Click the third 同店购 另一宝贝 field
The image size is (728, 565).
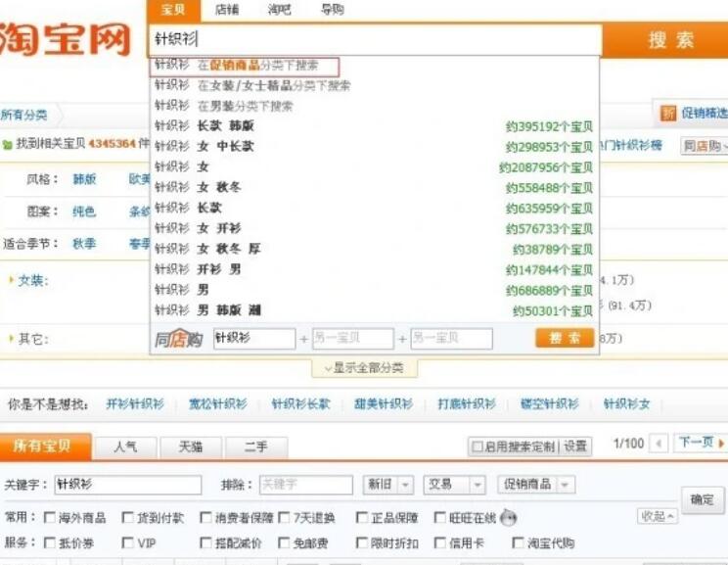coord(452,339)
